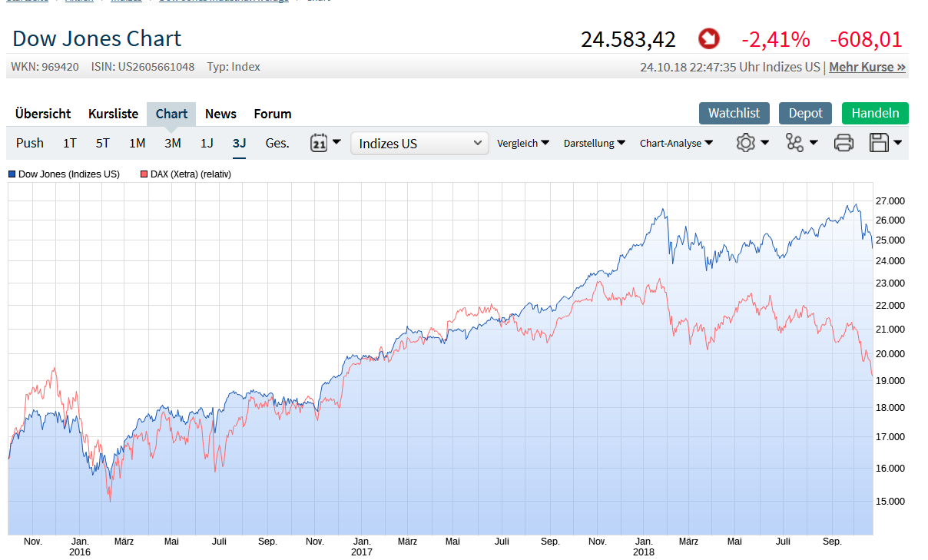Select the Push realtime chart mode
The width and height of the screenshot is (928, 560).
30,143
